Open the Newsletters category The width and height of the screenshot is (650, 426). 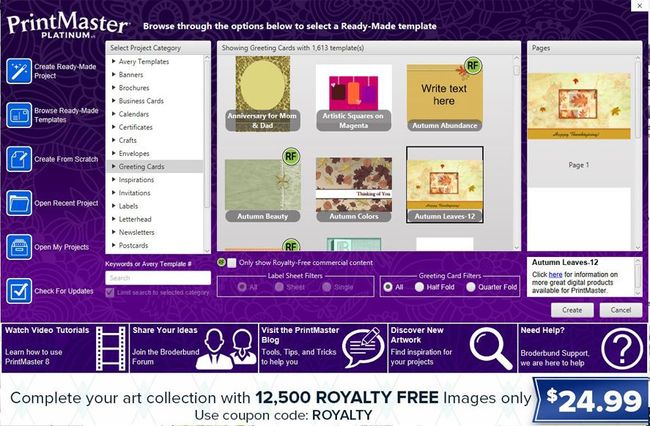[136, 232]
